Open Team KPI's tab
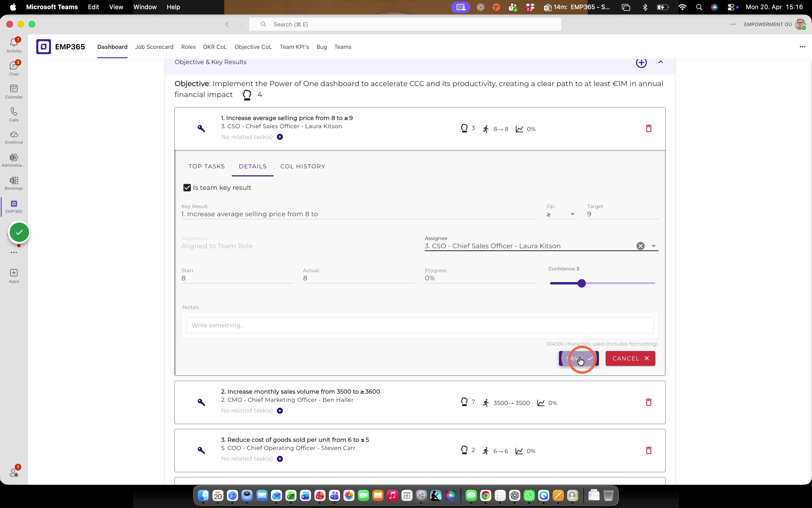Screen dimensions: 812x508 coord(294,47)
